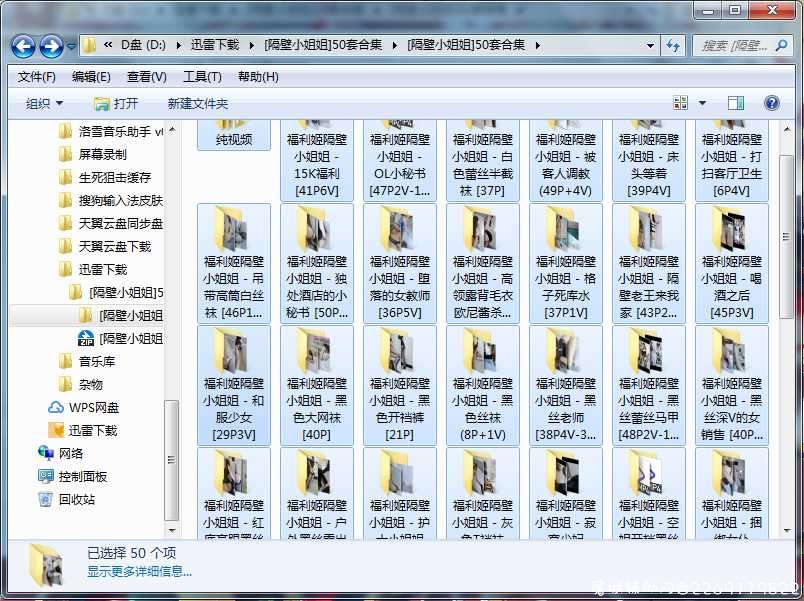Select the 迅雷下载 folder under D drive tree

(x=93, y=270)
